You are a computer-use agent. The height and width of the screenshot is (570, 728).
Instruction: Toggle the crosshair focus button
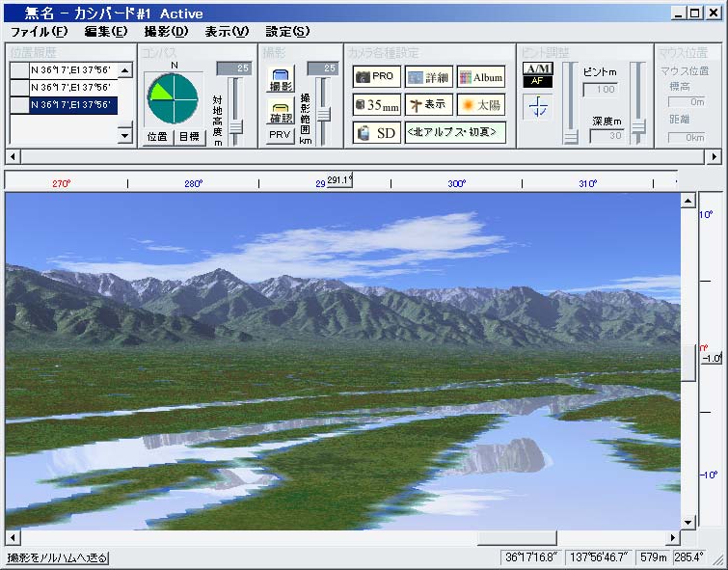[537, 107]
